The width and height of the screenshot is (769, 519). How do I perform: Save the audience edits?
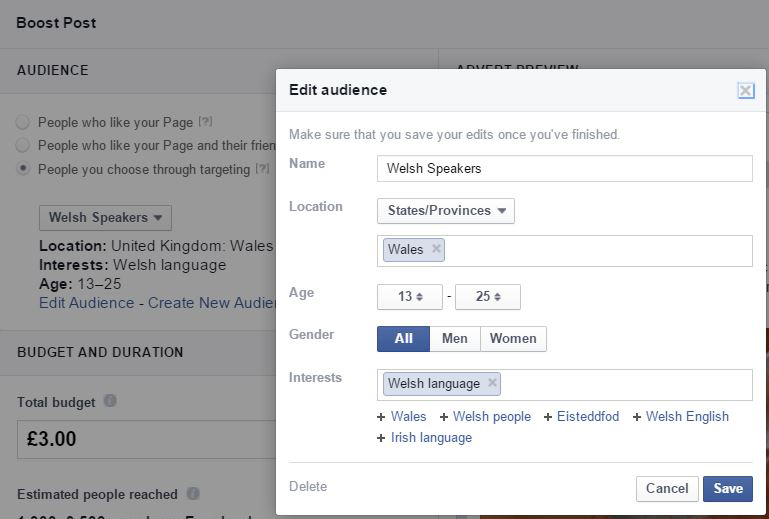(x=728, y=489)
